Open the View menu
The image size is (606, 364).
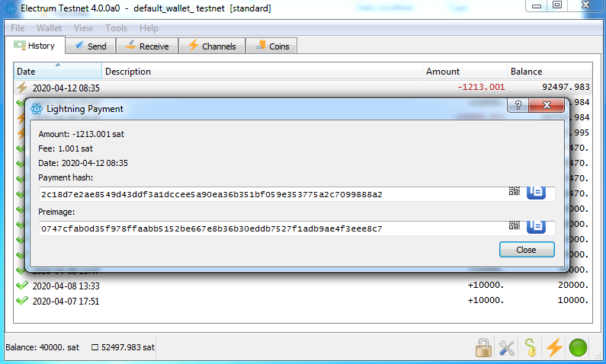83,28
